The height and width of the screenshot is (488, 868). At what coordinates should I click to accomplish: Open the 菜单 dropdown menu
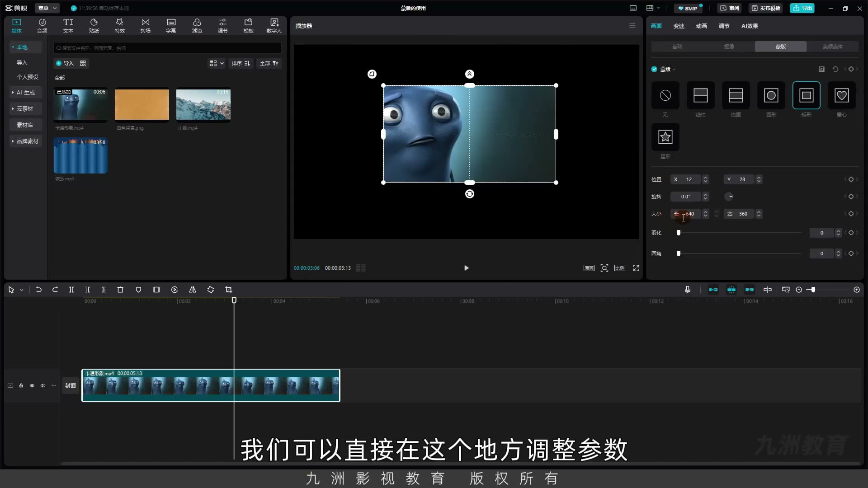click(x=47, y=8)
